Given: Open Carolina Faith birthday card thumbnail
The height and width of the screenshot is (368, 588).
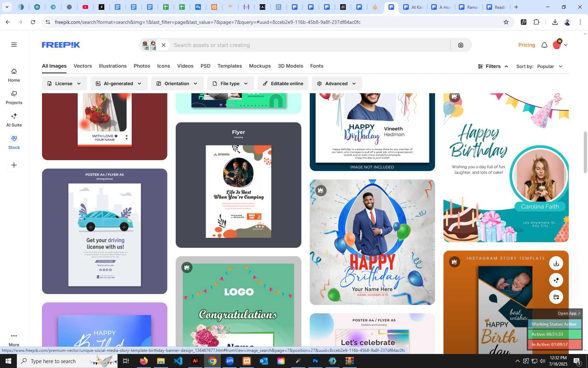Looking at the screenshot, I should (506, 168).
